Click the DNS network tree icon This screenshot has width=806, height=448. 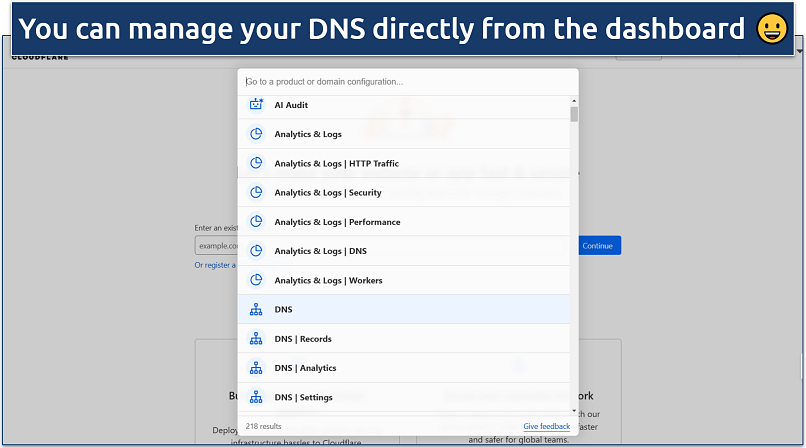coord(255,310)
